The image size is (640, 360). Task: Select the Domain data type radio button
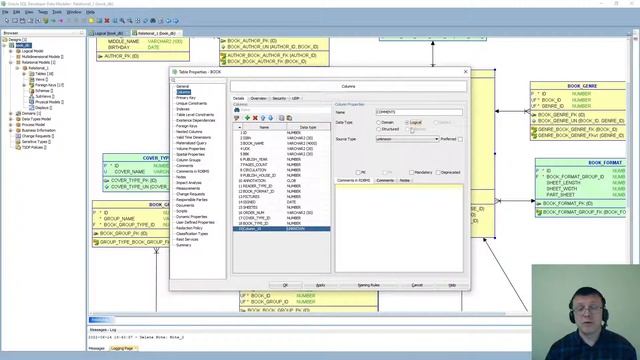click(378, 122)
